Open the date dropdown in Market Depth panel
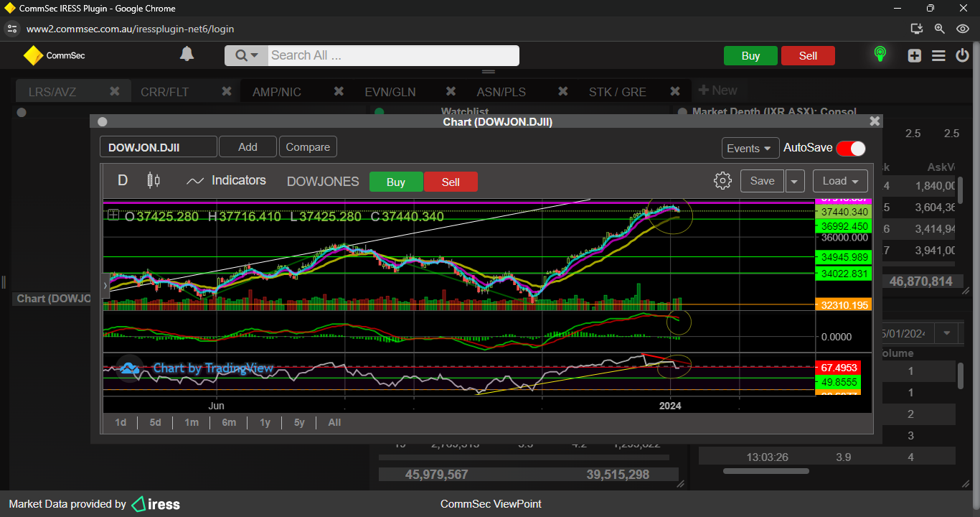The width and height of the screenshot is (980, 517). [947, 333]
